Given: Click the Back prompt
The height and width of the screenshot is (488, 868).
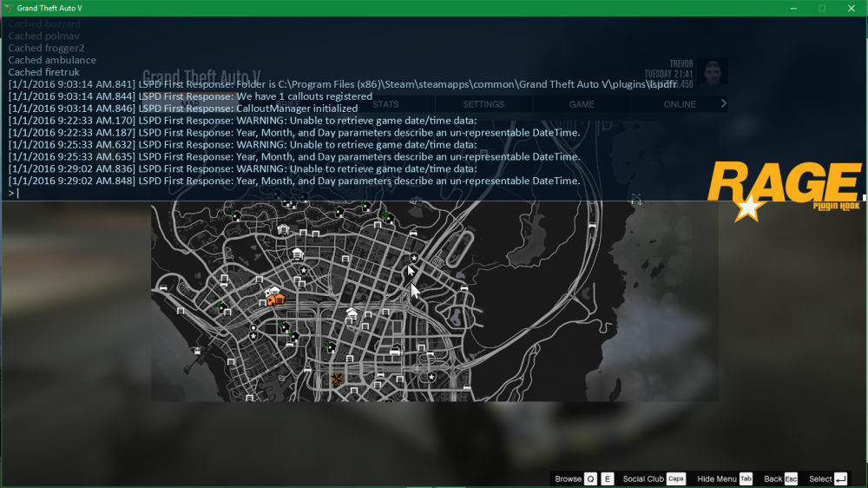Looking at the screenshot, I should (x=773, y=478).
